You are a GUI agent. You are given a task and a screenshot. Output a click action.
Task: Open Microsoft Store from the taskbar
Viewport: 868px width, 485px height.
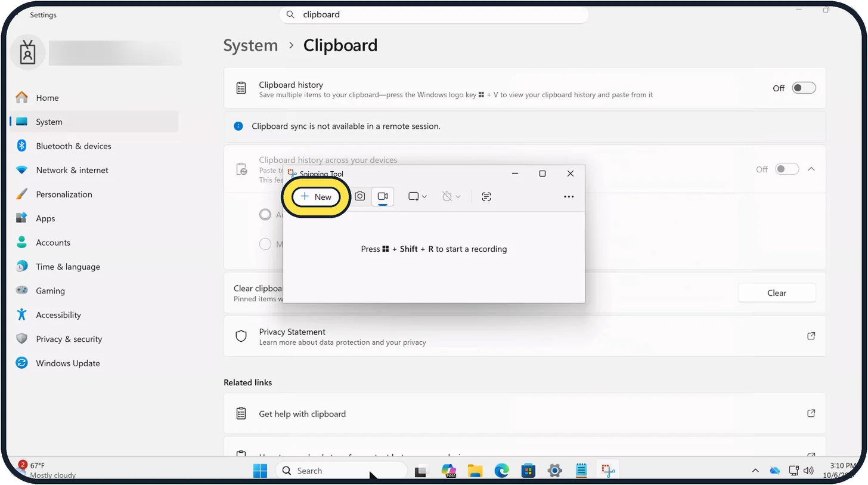point(528,471)
